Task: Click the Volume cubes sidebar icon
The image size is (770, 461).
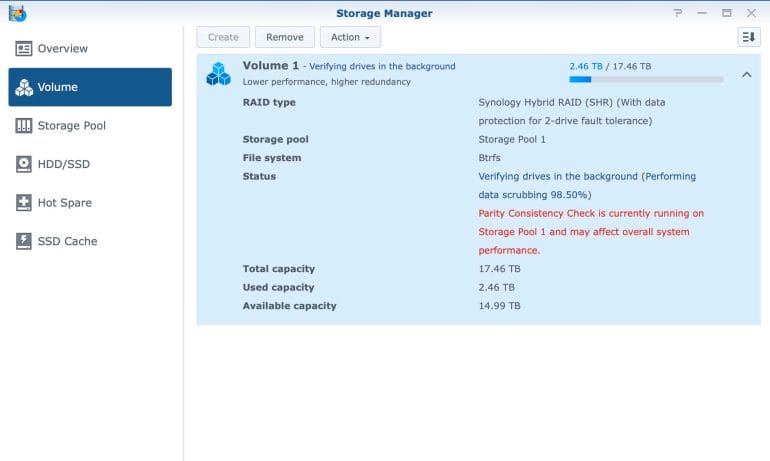Action: 24,87
